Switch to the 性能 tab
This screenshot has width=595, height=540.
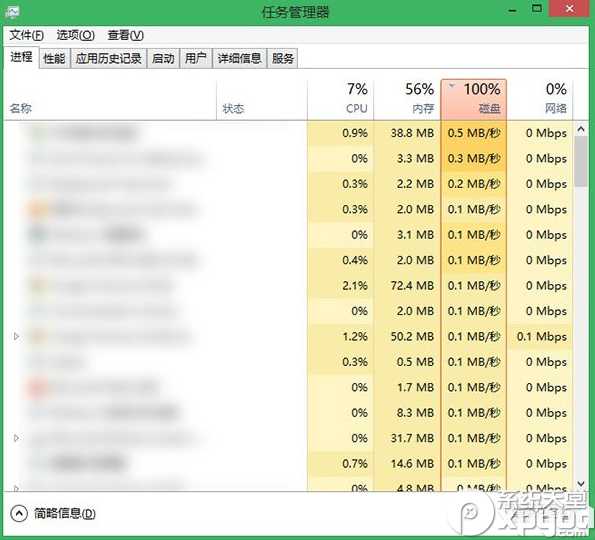[54, 58]
